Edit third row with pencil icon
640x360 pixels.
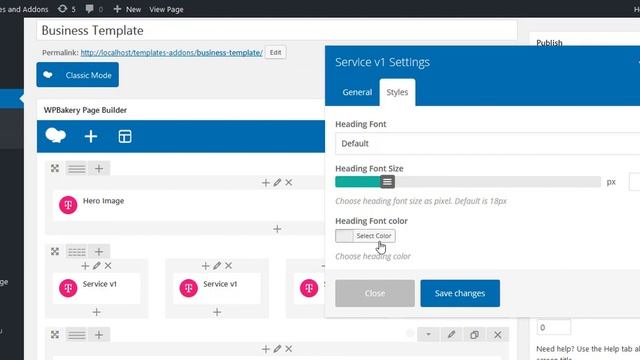tap(451, 335)
